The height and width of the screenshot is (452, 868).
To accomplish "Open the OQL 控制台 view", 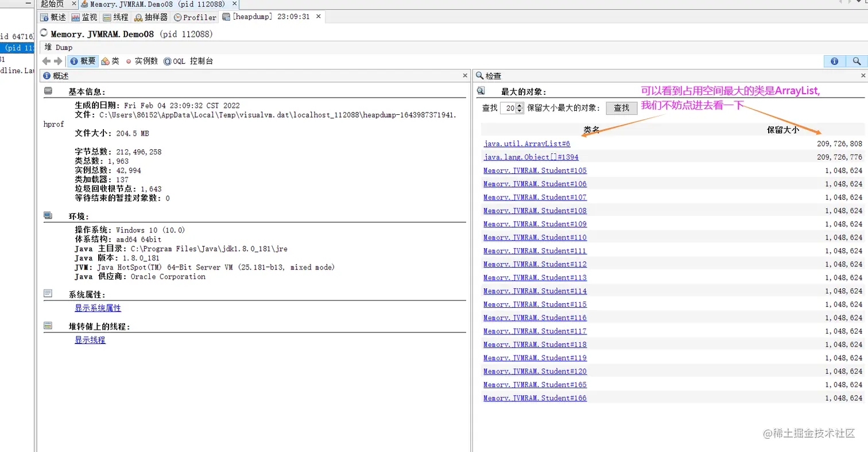I will click(x=188, y=61).
